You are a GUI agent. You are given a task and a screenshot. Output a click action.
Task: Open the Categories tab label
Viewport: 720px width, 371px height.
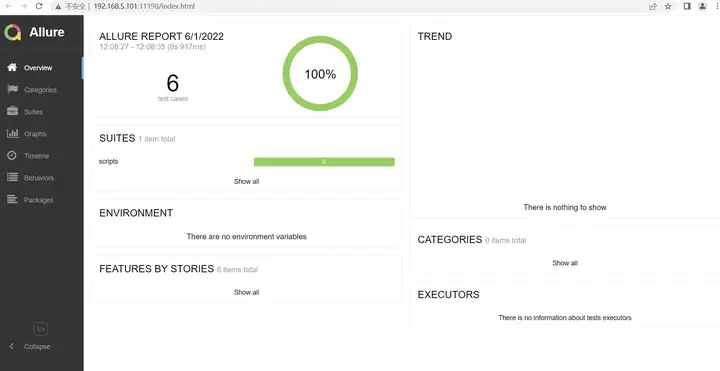(40, 90)
